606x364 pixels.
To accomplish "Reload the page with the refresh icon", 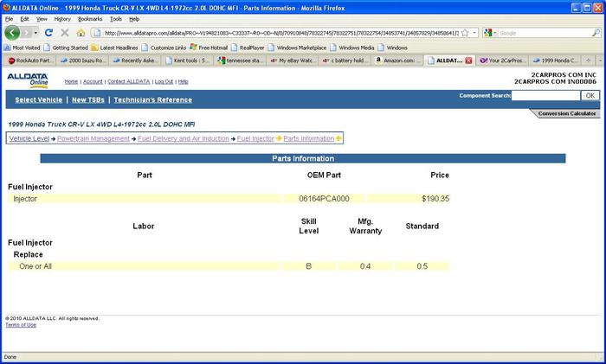I will (x=48, y=33).
